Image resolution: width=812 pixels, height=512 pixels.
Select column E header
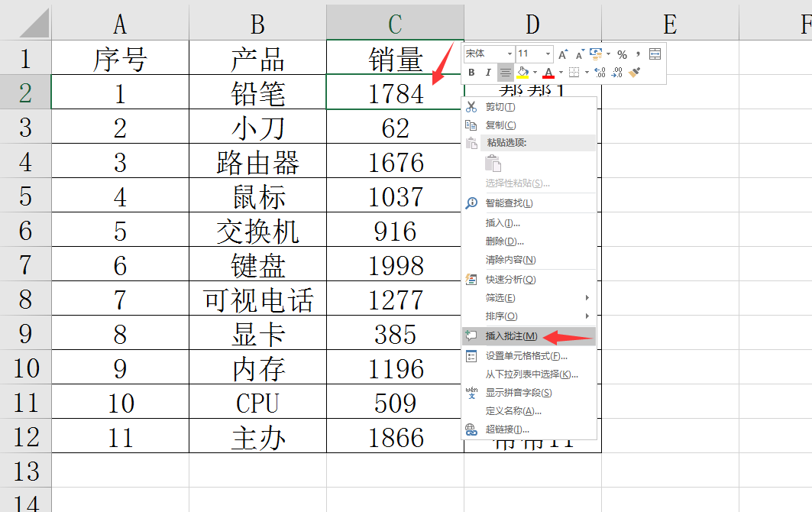670,23
